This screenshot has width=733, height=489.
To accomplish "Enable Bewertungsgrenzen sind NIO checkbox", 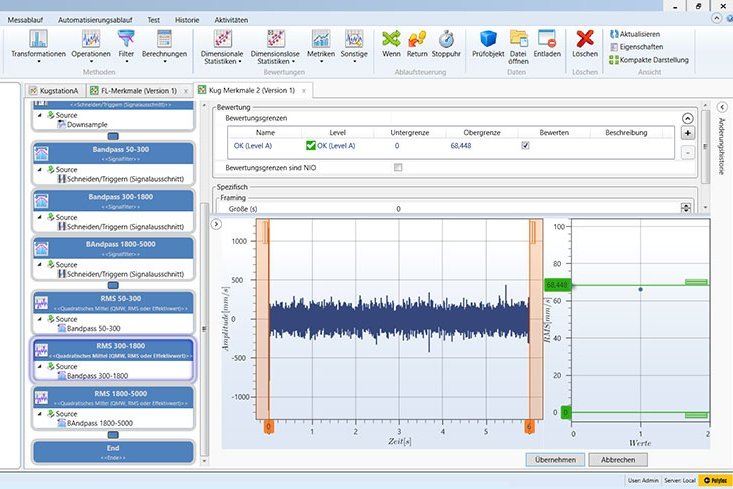I will pyautogui.click(x=398, y=167).
